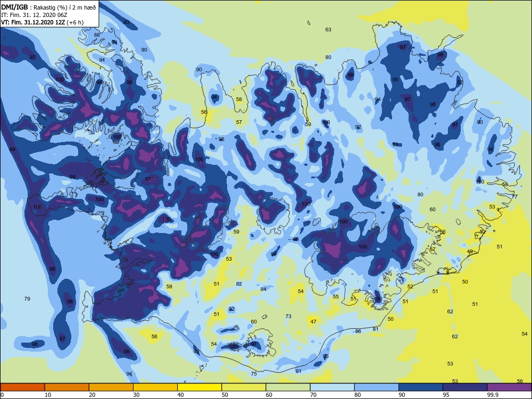Click the map humidity value '73'
This screenshot has width=532, height=399.
[288, 316]
